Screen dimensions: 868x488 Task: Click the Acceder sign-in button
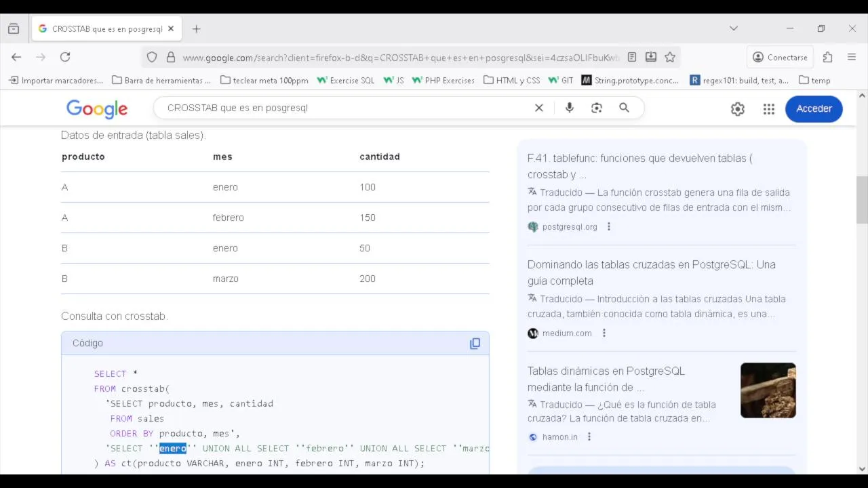pos(814,108)
